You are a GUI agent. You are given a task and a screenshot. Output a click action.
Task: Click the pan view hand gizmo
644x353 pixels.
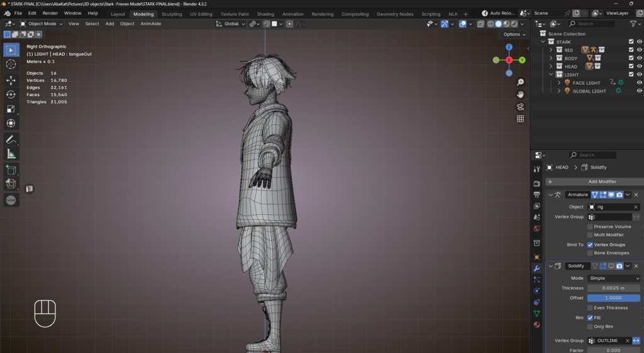[520, 94]
